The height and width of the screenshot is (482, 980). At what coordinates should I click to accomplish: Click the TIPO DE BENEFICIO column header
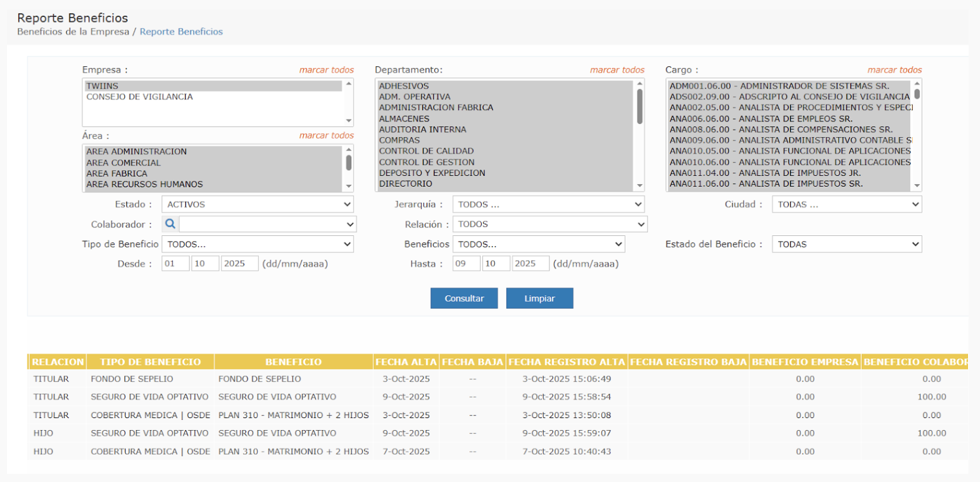[151, 362]
